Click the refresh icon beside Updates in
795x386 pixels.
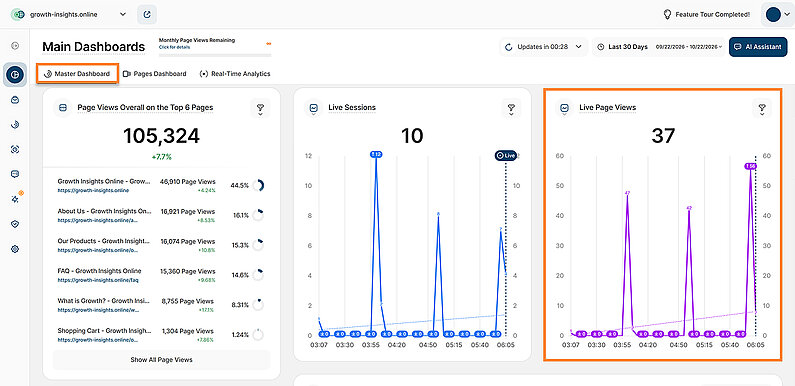(509, 47)
